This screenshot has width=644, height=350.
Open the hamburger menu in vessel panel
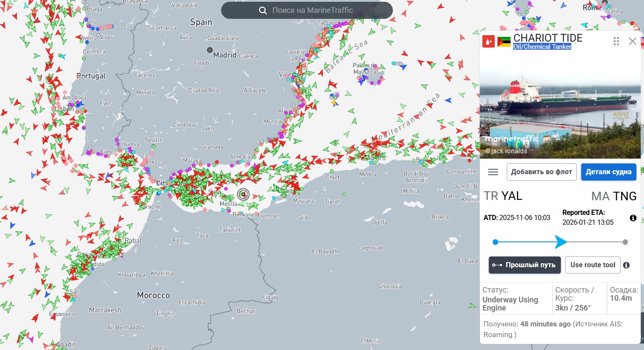pyautogui.click(x=493, y=172)
